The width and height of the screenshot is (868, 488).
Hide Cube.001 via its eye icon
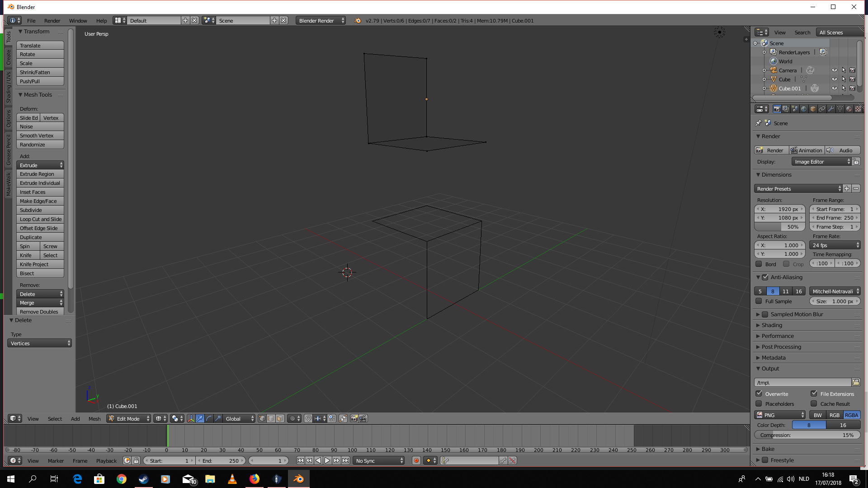(x=835, y=88)
